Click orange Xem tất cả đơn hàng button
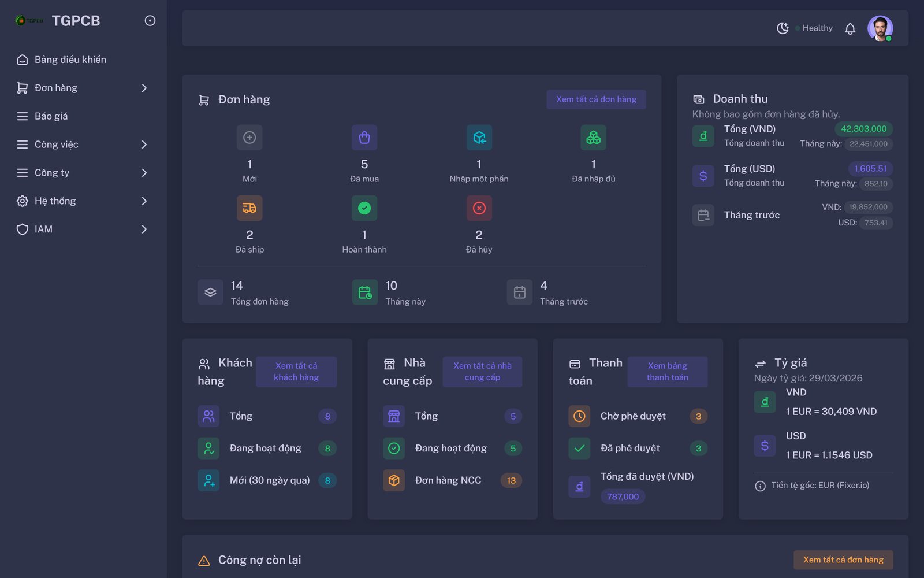The height and width of the screenshot is (578, 924). pos(843,560)
